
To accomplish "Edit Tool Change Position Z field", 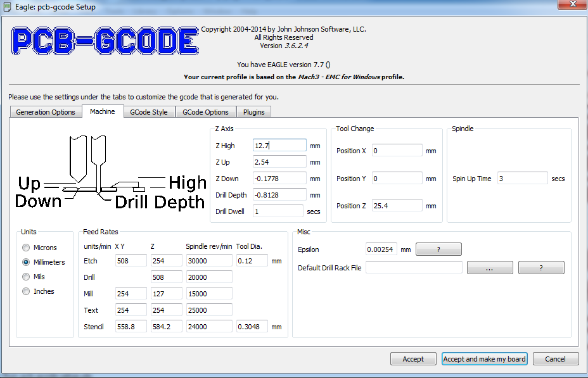I will (397, 206).
